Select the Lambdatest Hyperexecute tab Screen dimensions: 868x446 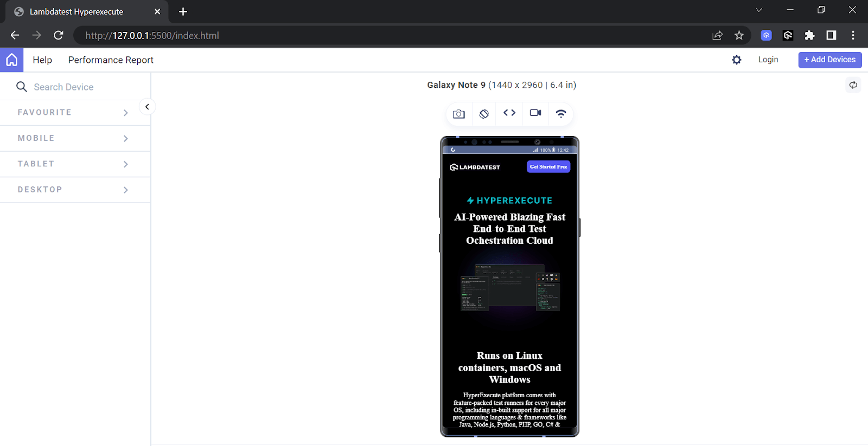87,11
